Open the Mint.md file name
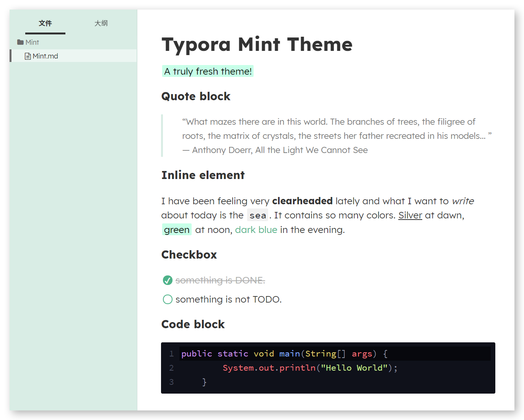The height and width of the screenshot is (420, 524). pos(46,56)
